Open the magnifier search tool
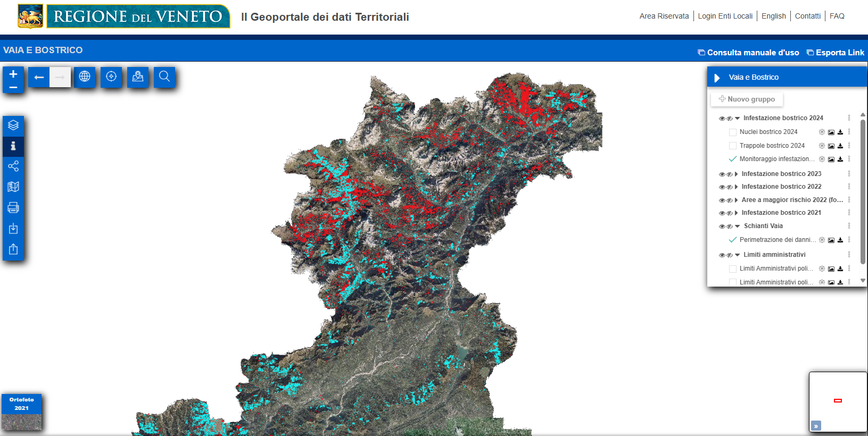This screenshot has height=436, width=868. (164, 77)
